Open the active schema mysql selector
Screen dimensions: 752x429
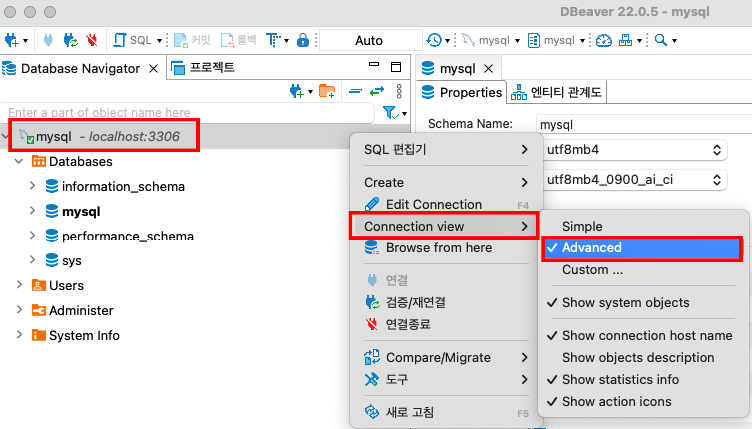point(556,40)
